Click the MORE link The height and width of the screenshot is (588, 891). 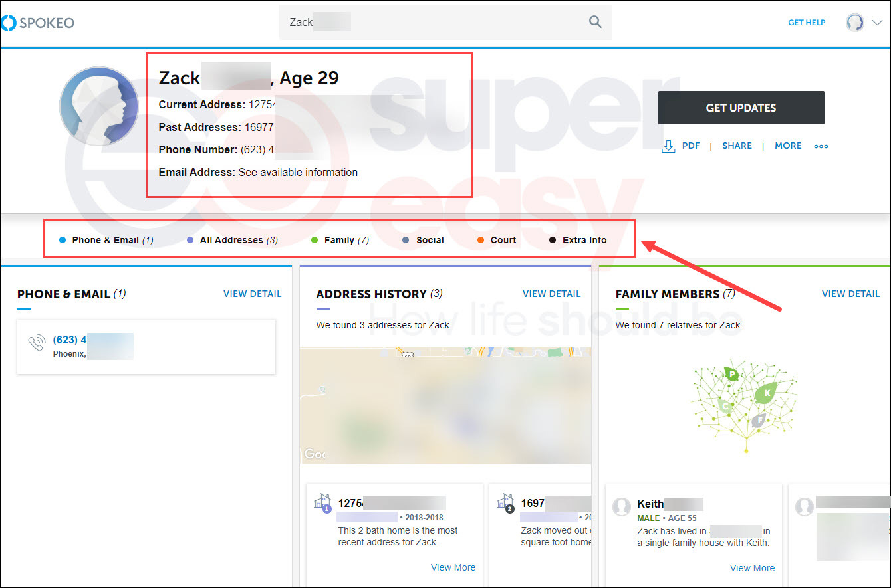tap(788, 146)
